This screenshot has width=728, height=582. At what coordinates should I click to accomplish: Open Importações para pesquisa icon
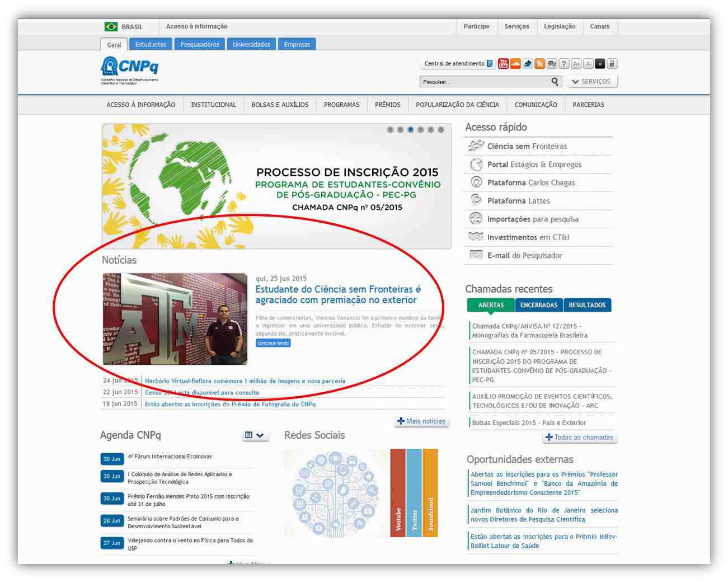click(476, 219)
